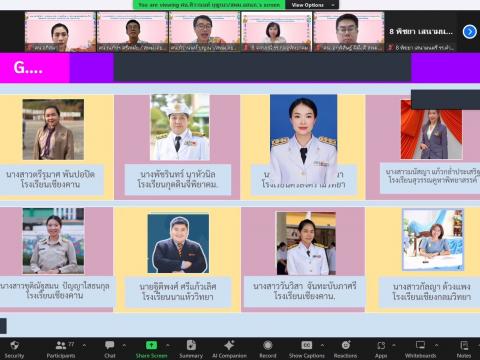Click the '8 พิชยา' participant name tile
480x360 pixels.
(421, 32)
